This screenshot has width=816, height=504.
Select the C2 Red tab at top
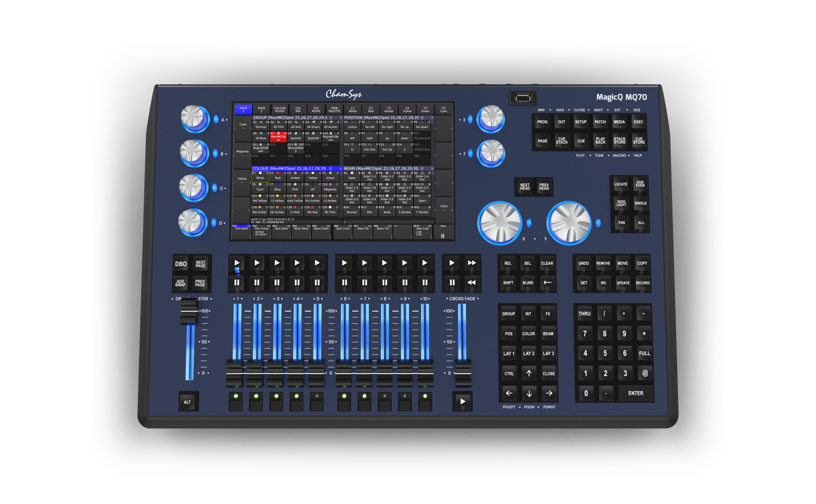pos(371,109)
